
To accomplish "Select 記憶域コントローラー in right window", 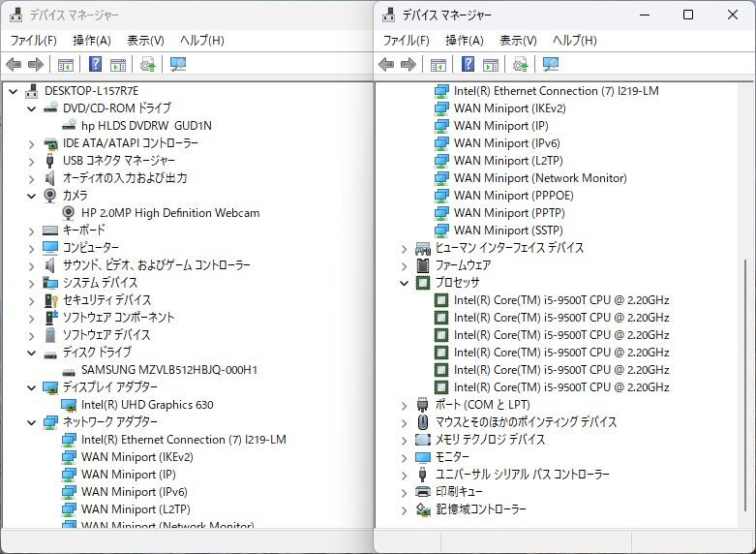I will (x=481, y=508).
